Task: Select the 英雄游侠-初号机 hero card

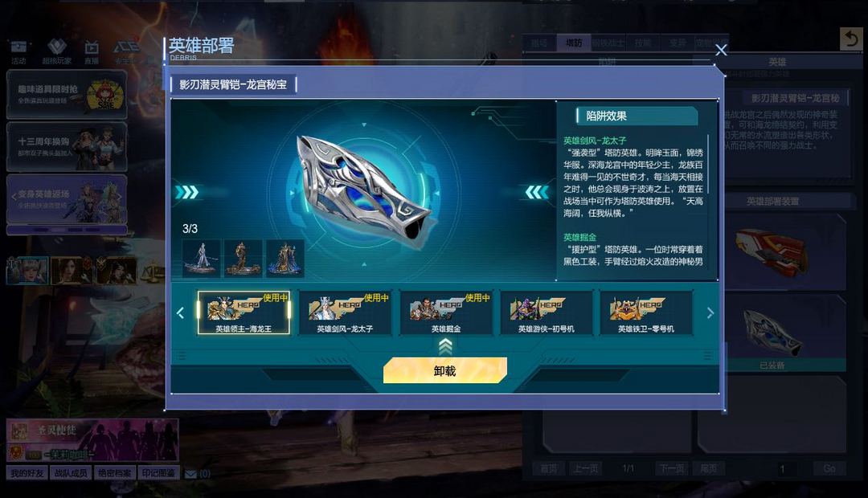Action: click(547, 312)
